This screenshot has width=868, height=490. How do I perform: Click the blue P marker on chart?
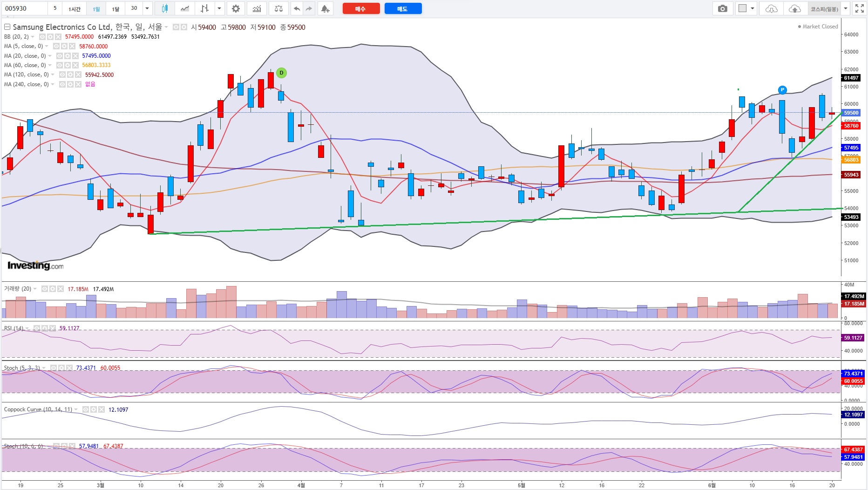(782, 90)
